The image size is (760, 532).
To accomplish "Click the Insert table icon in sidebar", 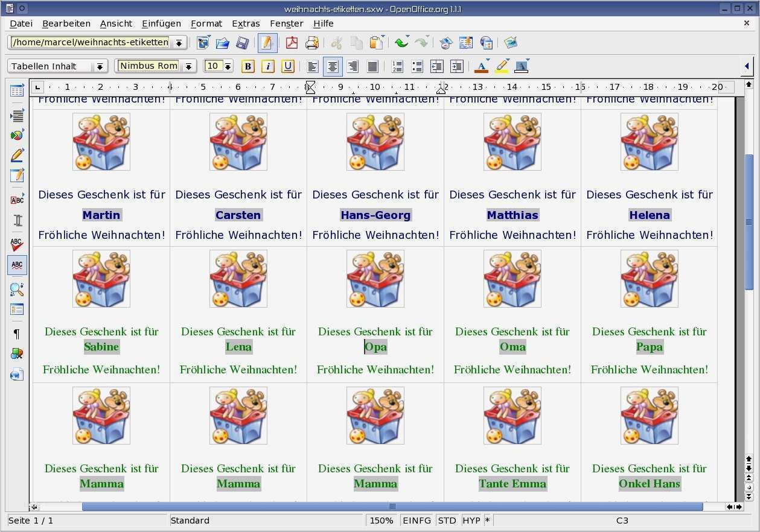I will (17, 91).
